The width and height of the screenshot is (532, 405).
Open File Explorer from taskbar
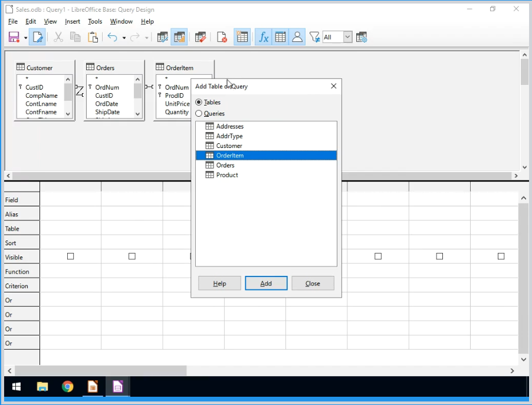(42, 386)
